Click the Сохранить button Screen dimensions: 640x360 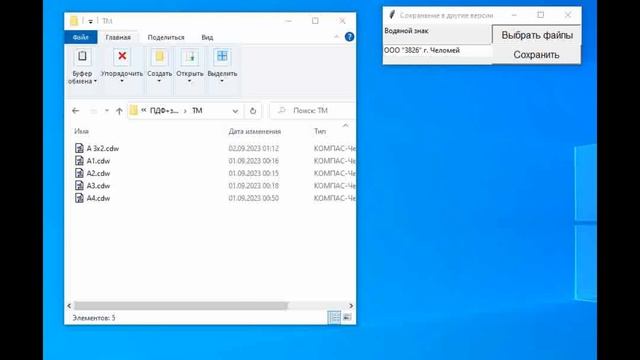(x=536, y=54)
